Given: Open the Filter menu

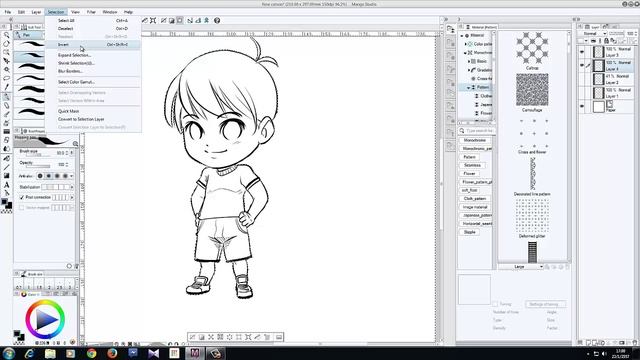Looking at the screenshot, I should pos(91,12).
